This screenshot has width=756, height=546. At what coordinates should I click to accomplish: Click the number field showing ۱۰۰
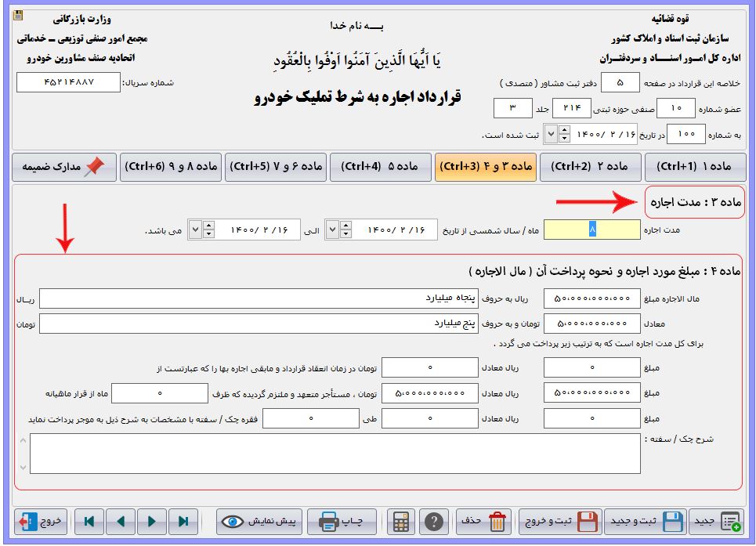point(686,134)
